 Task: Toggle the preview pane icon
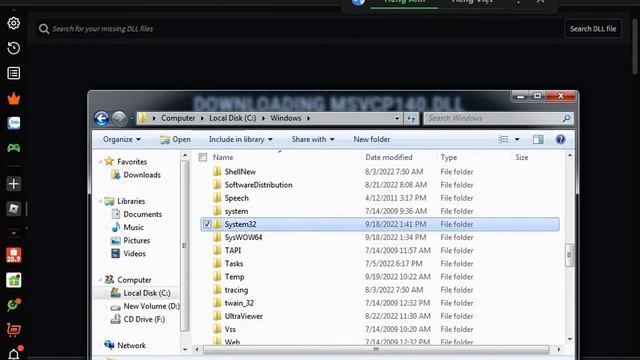538,139
